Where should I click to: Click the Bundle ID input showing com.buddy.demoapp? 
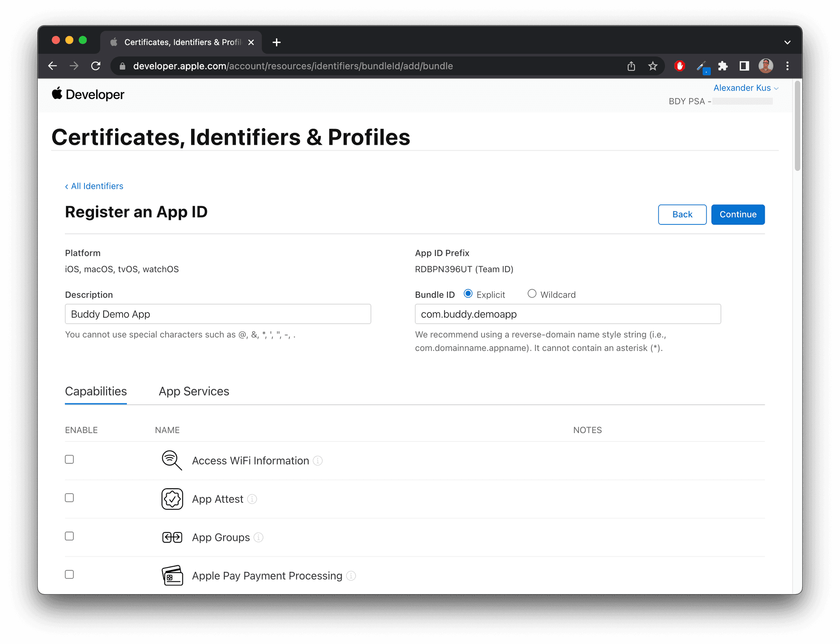(x=567, y=314)
